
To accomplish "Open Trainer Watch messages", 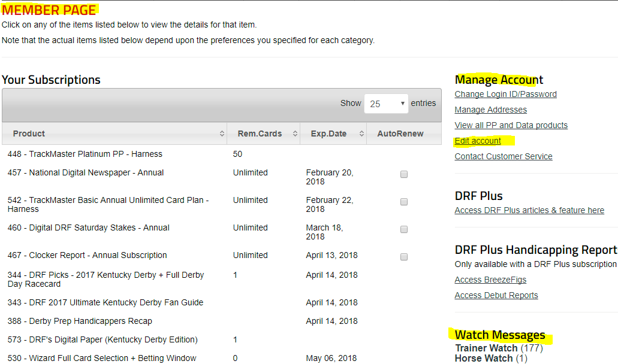I will click(x=499, y=348).
